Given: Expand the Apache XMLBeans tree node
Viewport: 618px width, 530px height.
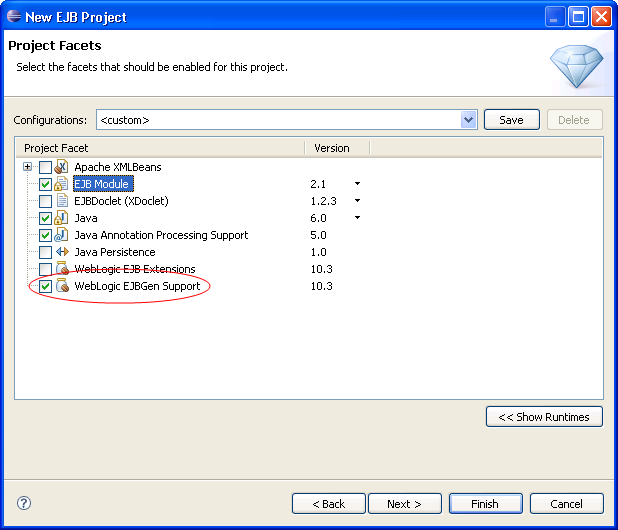Looking at the screenshot, I should [x=27, y=167].
